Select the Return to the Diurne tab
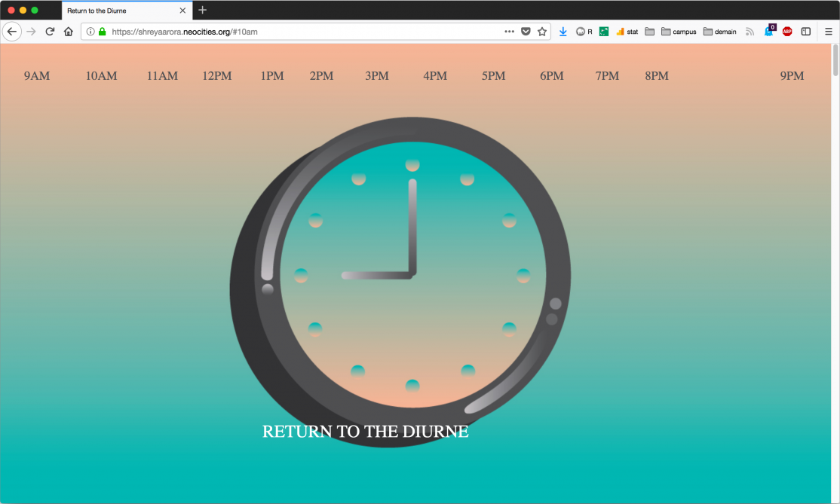 (x=121, y=11)
